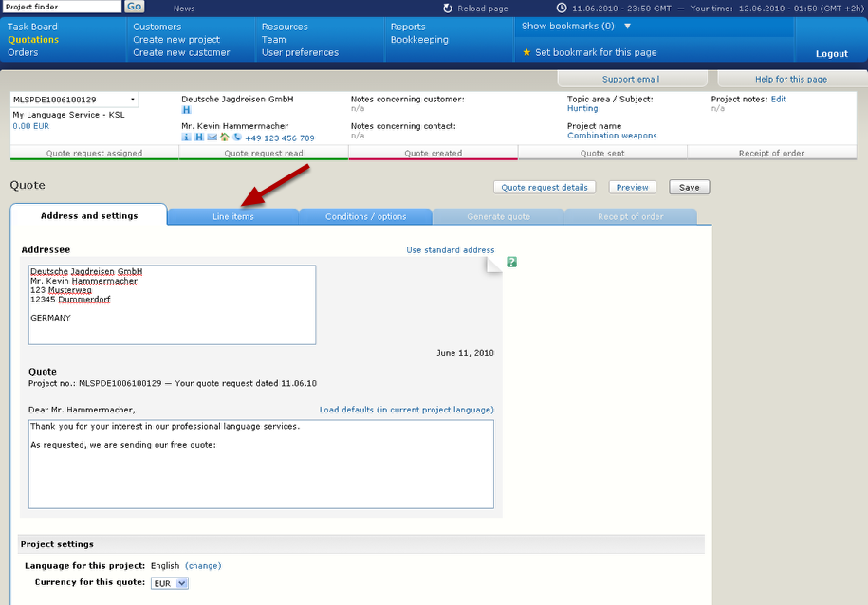Image resolution: width=868 pixels, height=605 pixels.
Task: Click change to alter the project language
Action: click(202, 565)
